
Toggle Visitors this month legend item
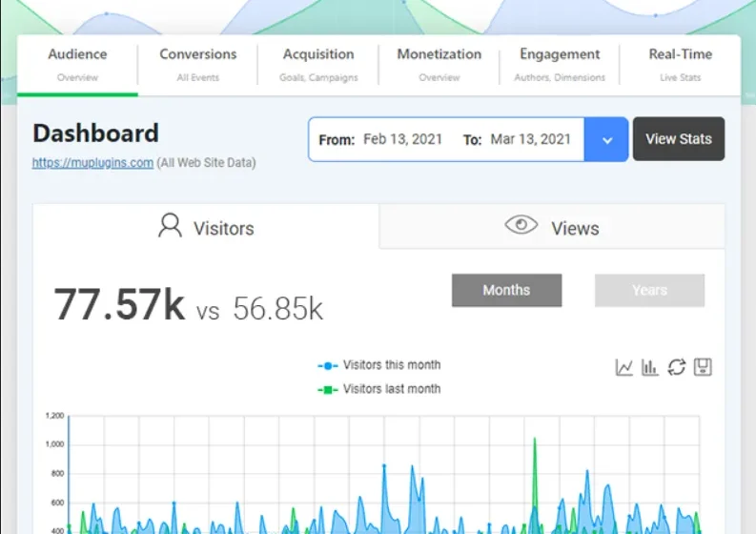click(379, 365)
